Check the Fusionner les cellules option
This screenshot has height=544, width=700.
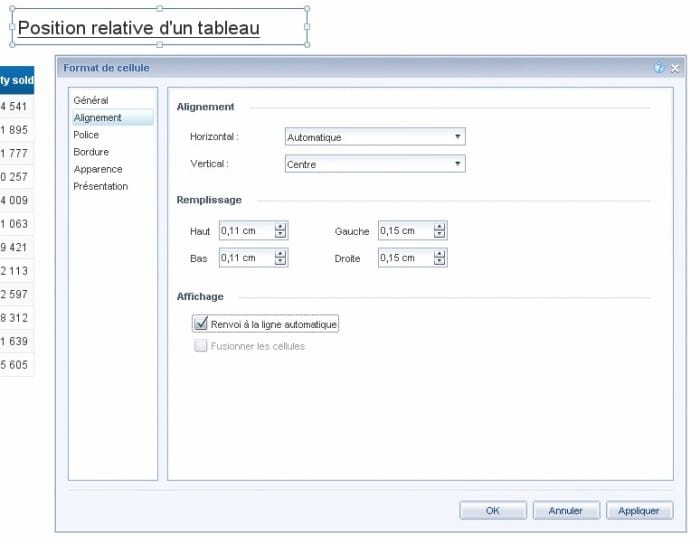[200, 346]
